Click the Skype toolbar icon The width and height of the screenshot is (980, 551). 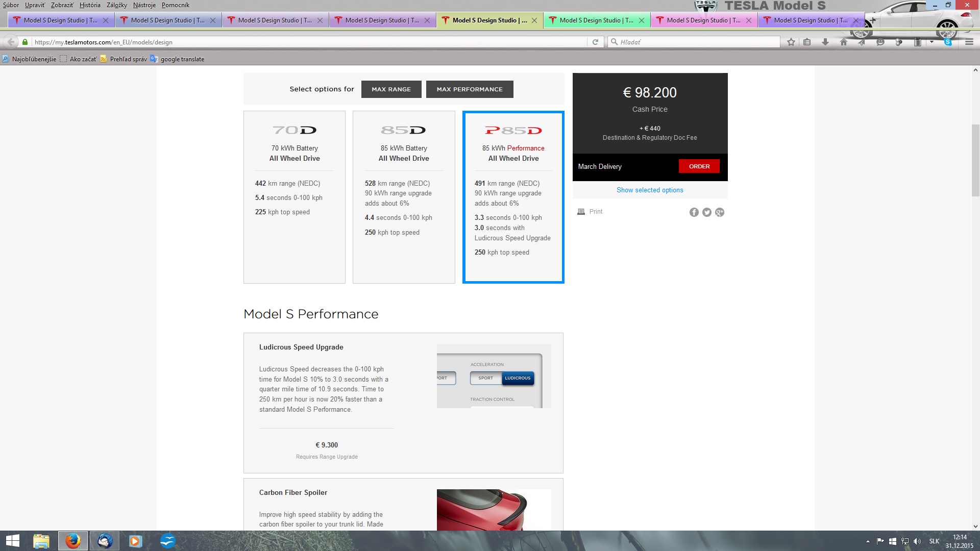[948, 42]
